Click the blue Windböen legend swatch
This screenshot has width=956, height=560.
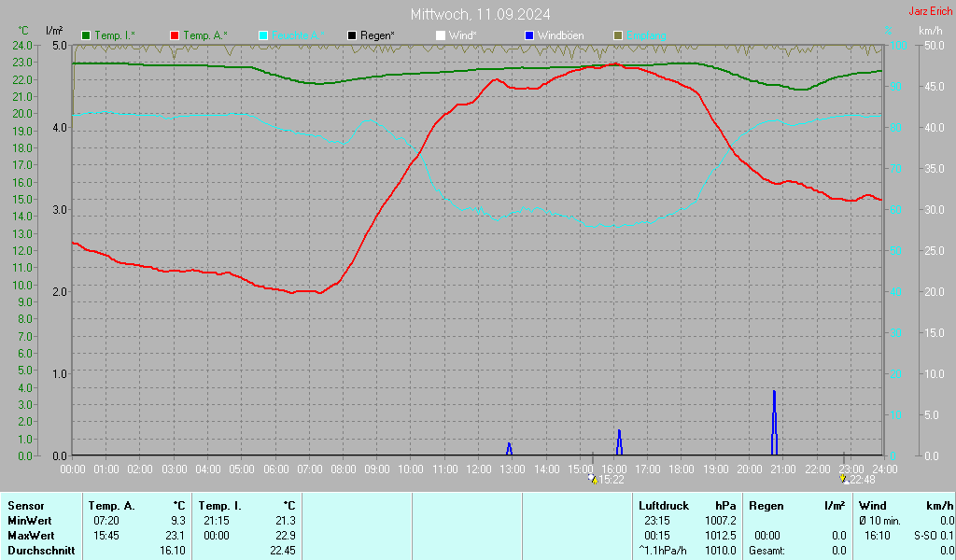(x=529, y=35)
